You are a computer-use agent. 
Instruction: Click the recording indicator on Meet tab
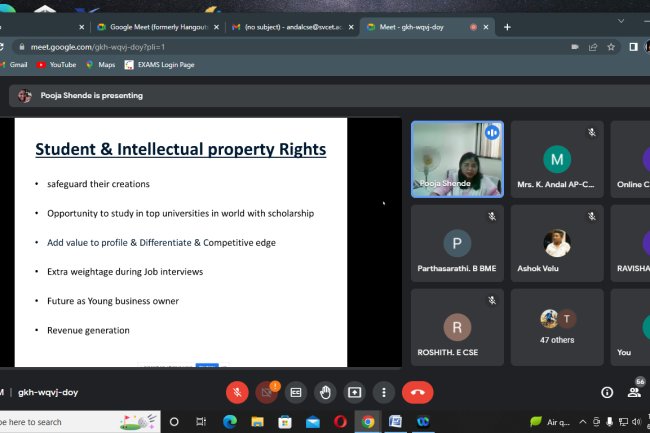[473, 27]
